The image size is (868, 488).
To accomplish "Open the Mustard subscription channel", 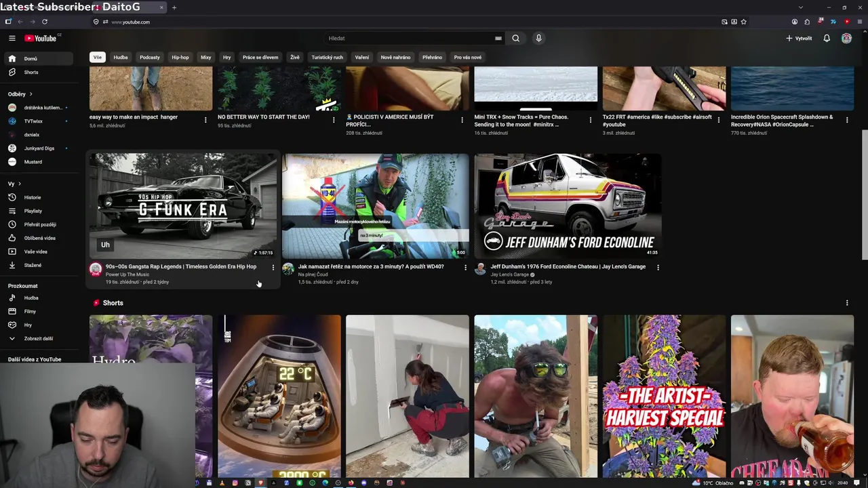I will (x=39, y=162).
